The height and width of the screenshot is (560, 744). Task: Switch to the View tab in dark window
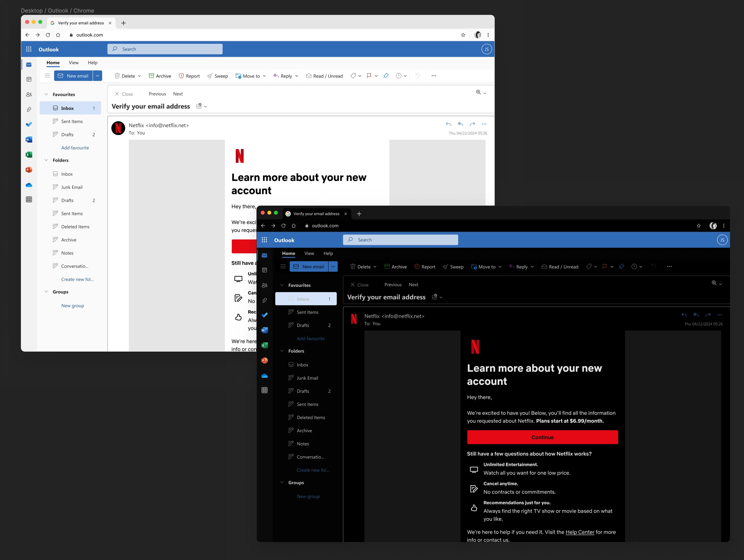(x=309, y=254)
